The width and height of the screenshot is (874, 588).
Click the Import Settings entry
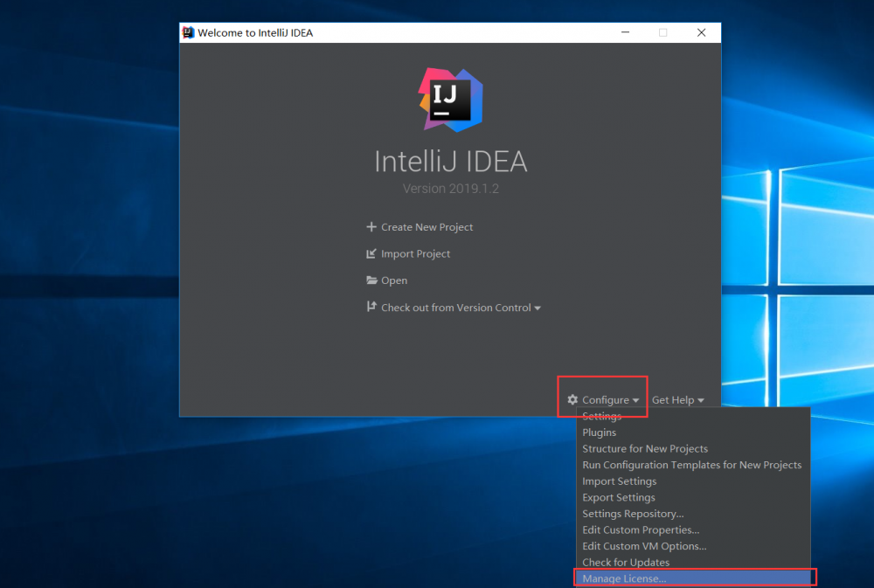[x=619, y=481]
